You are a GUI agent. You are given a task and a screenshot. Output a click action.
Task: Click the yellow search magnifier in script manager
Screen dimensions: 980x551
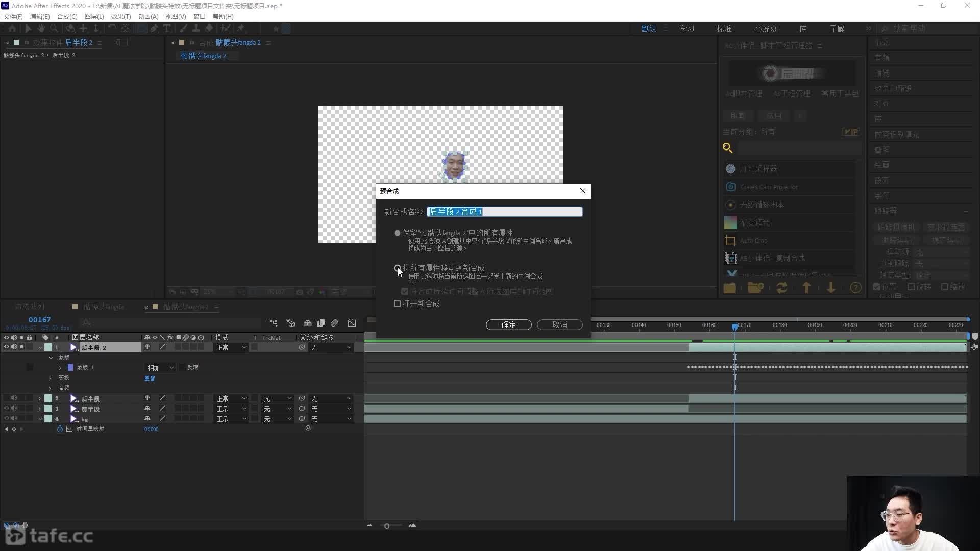click(728, 148)
